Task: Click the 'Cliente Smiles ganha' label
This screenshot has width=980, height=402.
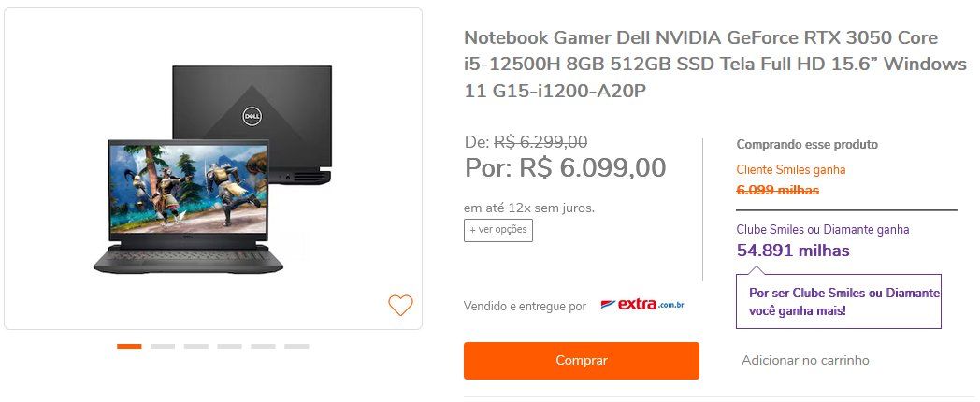Action: tap(790, 169)
